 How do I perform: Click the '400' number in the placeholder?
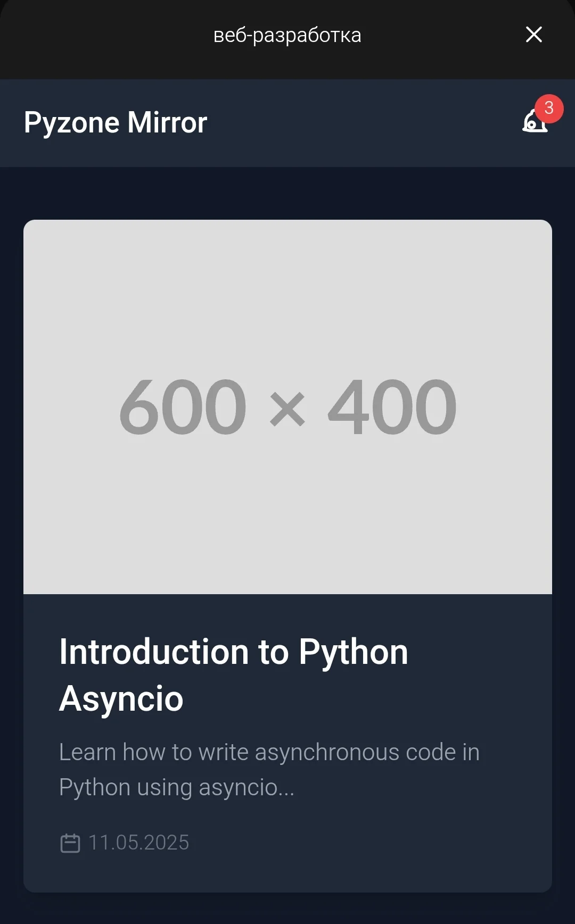392,407
